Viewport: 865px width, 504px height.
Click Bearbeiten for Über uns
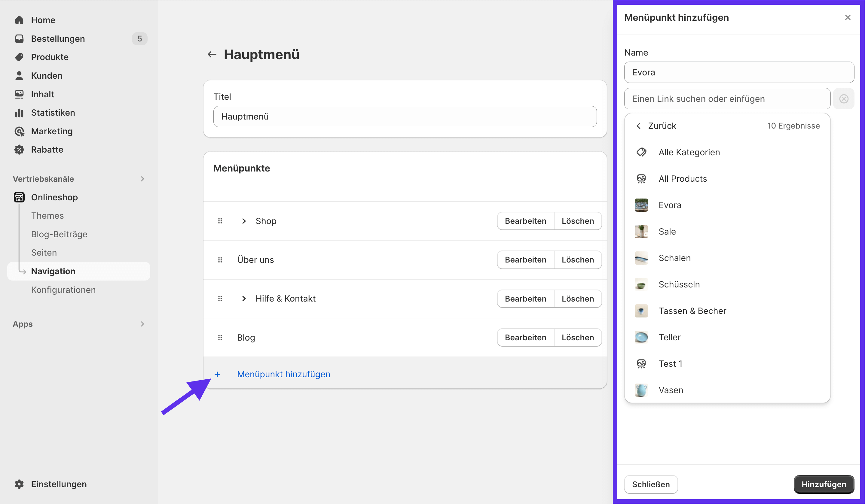[525, 260]
